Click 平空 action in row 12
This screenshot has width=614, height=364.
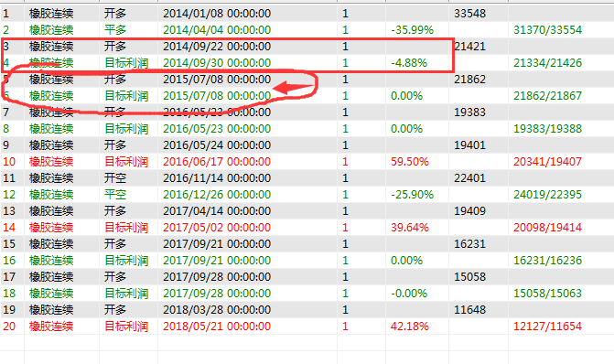115,195
